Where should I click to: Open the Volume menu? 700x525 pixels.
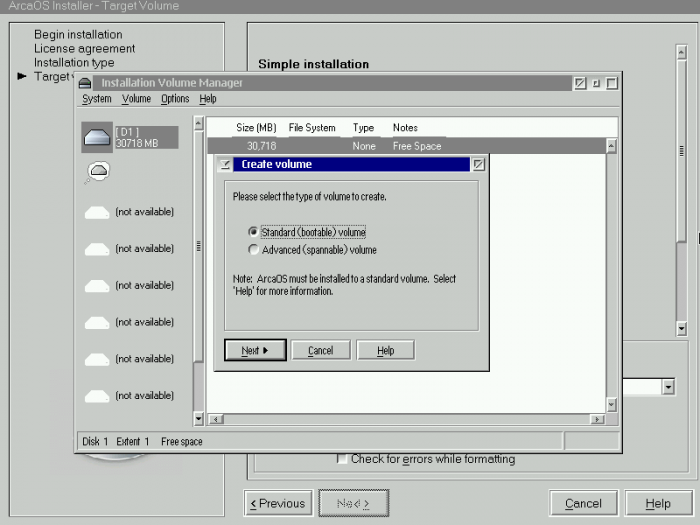(x=136, y=99)
